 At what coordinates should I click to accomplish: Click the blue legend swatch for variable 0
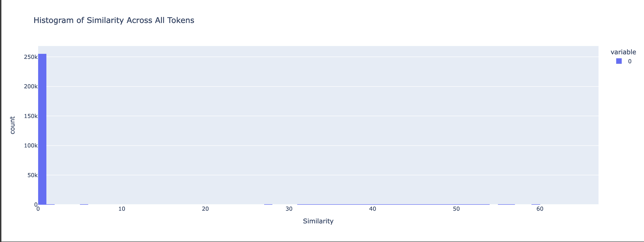click(x=619, y=61)
